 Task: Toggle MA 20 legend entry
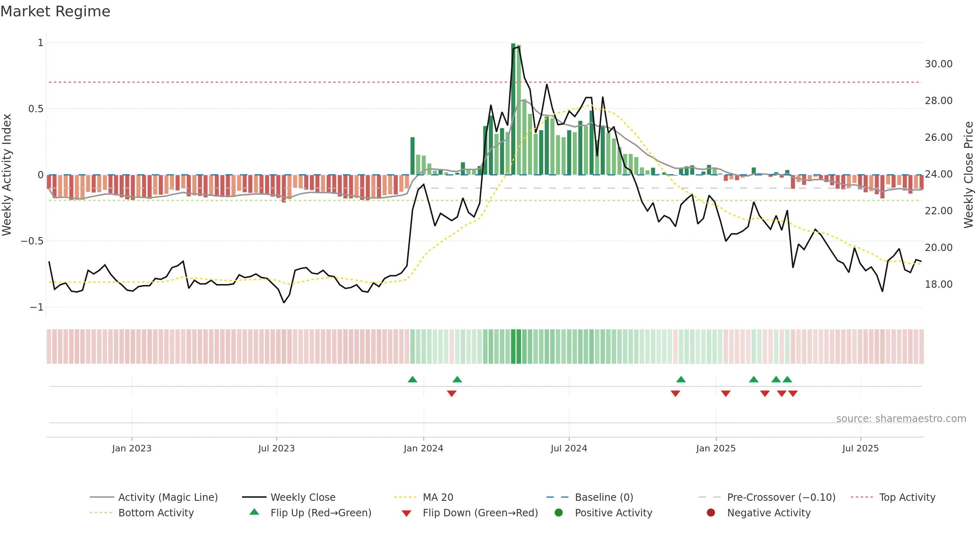click(423, 497)
